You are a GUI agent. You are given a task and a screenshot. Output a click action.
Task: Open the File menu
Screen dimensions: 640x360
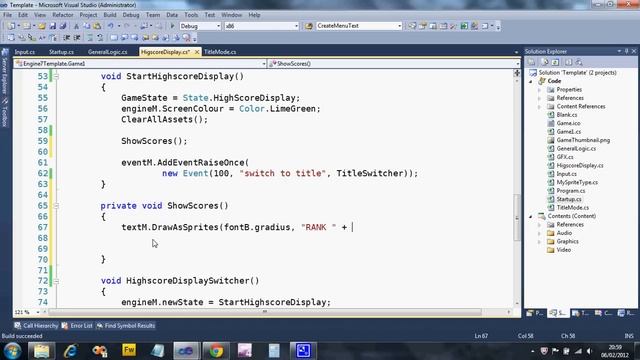[x=7, y=15]
